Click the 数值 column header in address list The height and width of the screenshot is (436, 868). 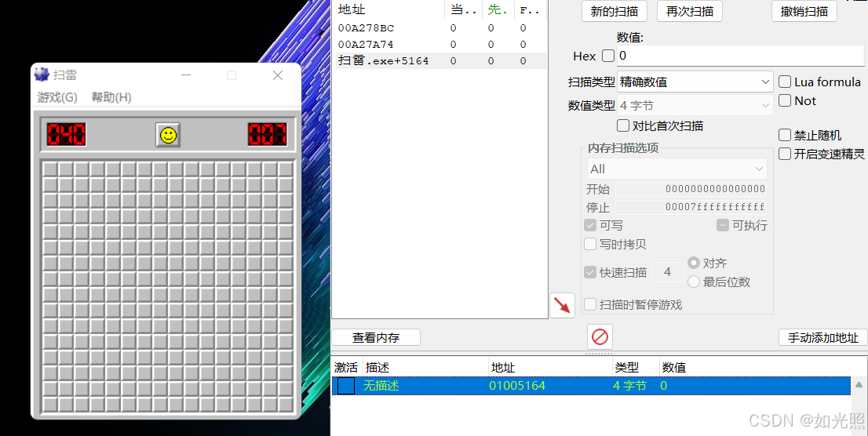click(674, 368)
